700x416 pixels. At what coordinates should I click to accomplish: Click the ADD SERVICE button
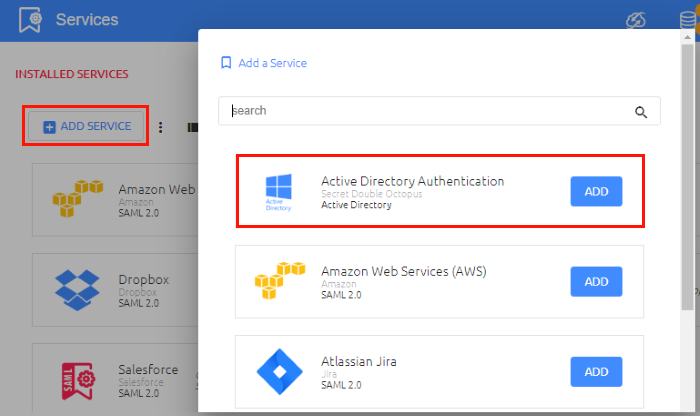pos(86,126)
